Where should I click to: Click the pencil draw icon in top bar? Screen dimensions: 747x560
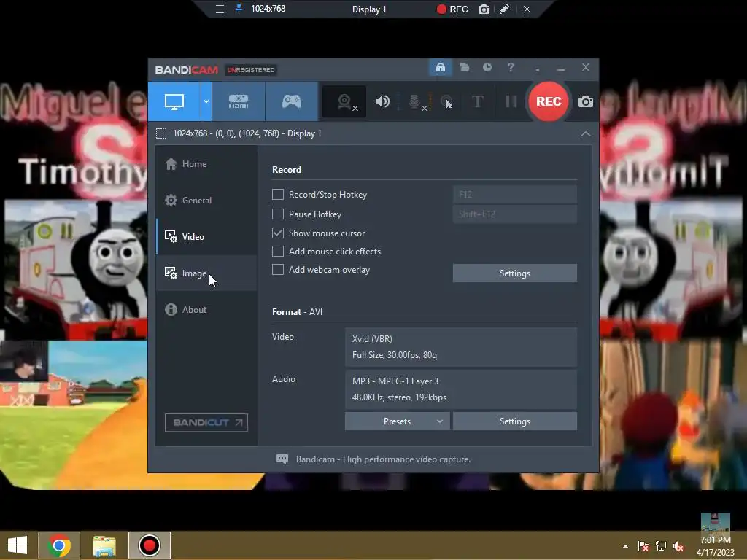(505, 9)
